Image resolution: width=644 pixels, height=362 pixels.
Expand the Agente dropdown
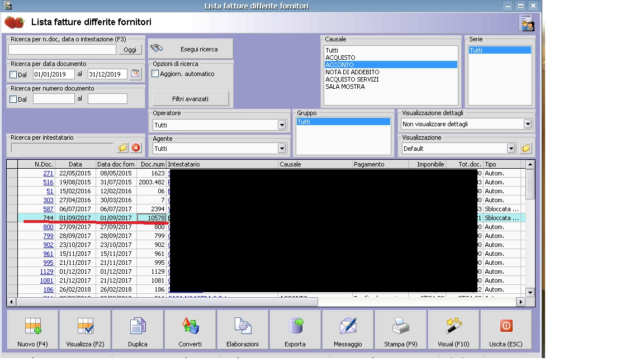tap(282, 148)
